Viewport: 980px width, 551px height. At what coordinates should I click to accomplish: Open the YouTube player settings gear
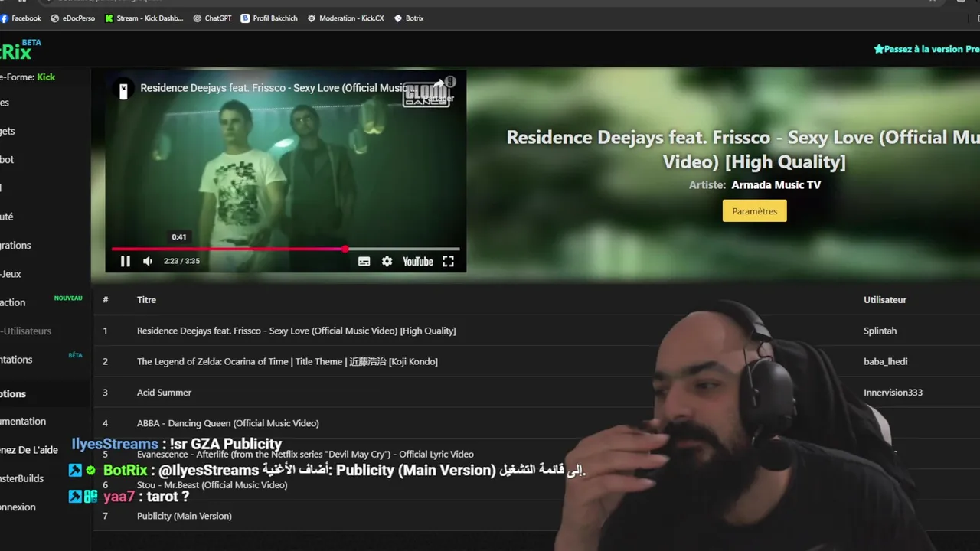tap(387, 261)
